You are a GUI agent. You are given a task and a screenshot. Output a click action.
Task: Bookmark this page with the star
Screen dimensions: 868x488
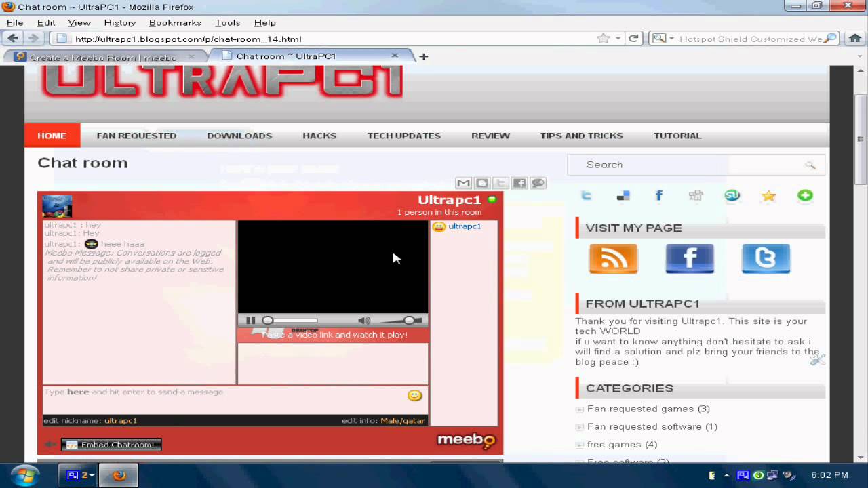point(603,39)
